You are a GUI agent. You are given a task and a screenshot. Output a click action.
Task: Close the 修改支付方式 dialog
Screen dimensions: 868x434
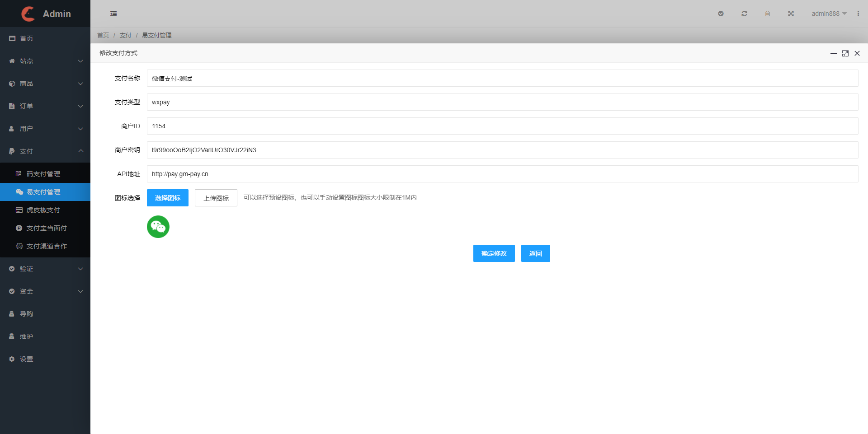click(x=857, y=53)
